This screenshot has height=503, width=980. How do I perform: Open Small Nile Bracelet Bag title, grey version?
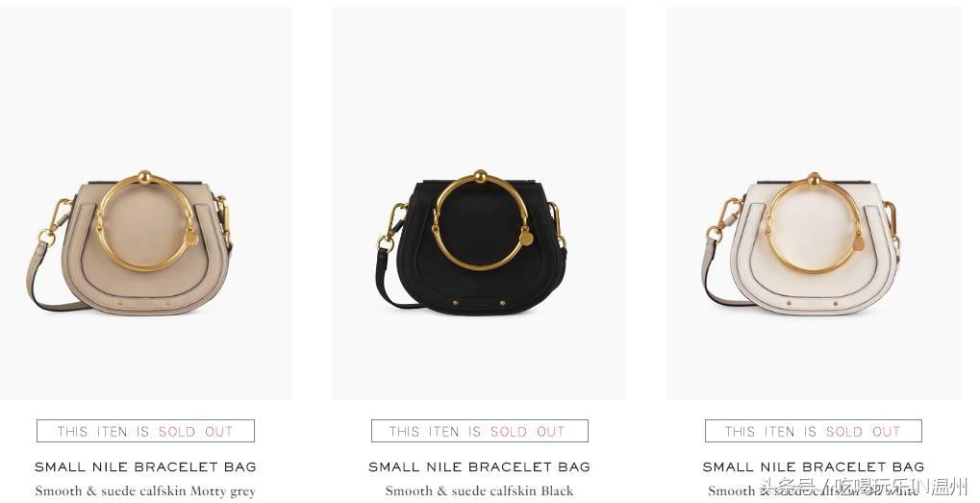click(145, 466)
